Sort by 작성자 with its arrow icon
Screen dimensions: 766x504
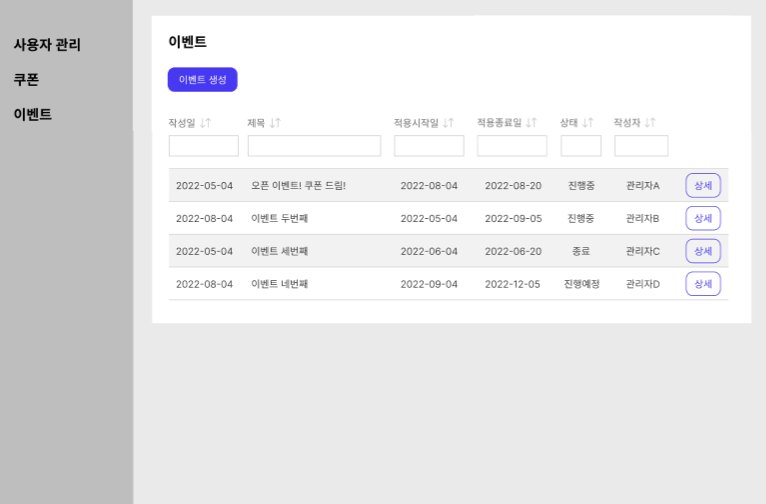coord(650,123)
